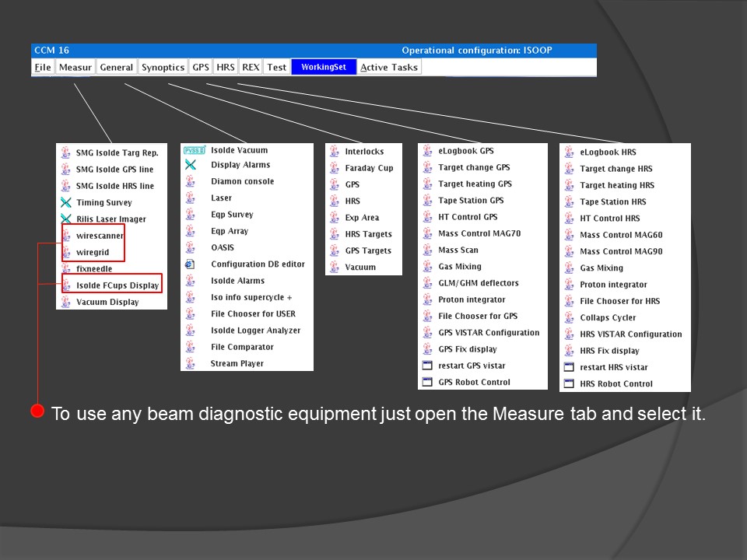Open the General menu
This screenshot has width=747, height=560.
point(116,67)
